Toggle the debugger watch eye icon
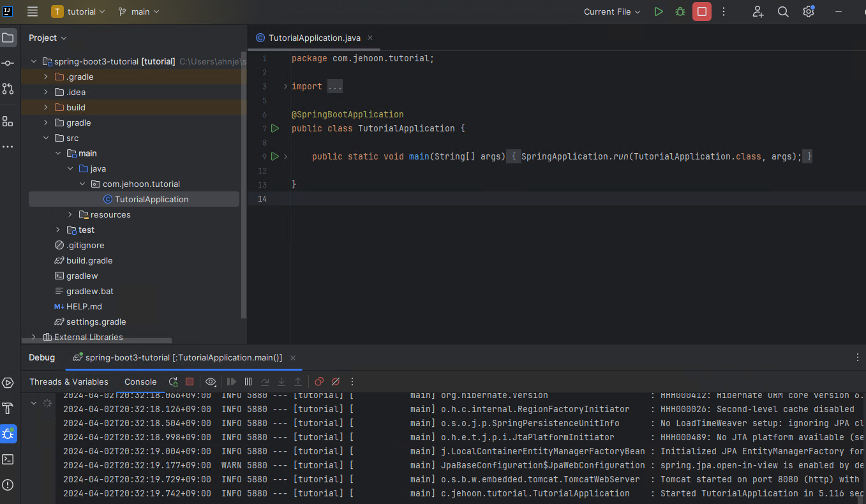Image resolution: width=866 pixels, height=504 pixels. pyautogui.click(x=211, y=382)
